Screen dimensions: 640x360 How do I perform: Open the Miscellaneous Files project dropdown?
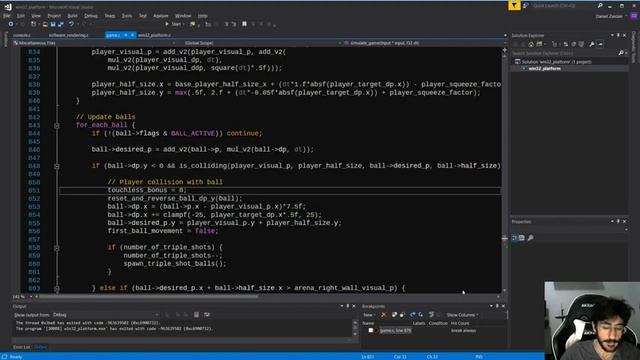(x=95, y=43)
